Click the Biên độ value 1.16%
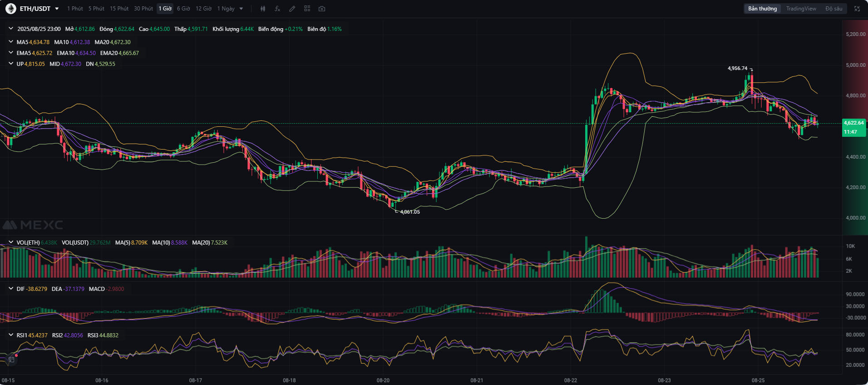The image size is (868, 385). tap(335, 29)
